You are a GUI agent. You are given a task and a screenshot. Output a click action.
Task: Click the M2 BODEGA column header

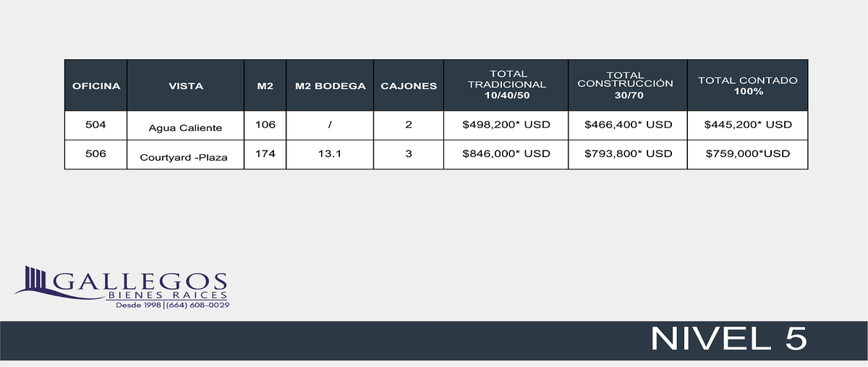tap(330, 85)
